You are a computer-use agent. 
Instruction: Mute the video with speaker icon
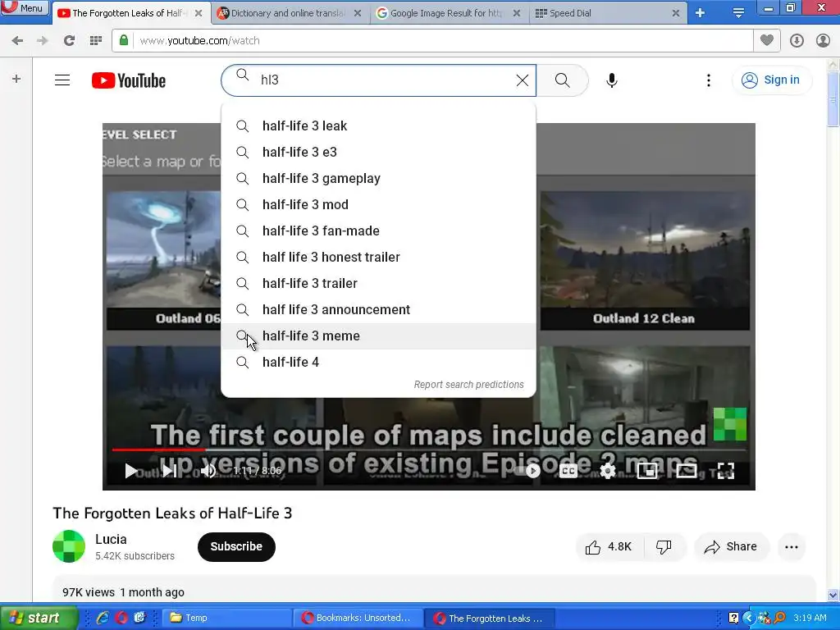[208, 471]
